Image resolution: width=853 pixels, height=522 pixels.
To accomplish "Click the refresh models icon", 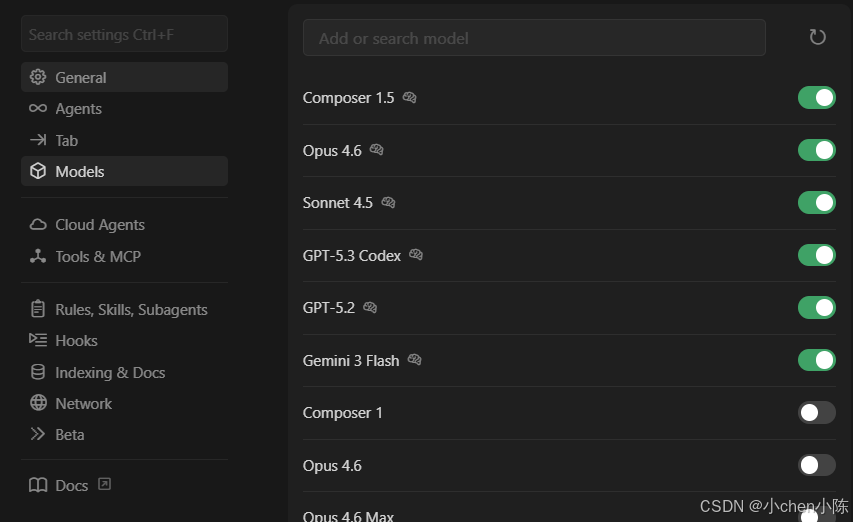I will 817,37.
